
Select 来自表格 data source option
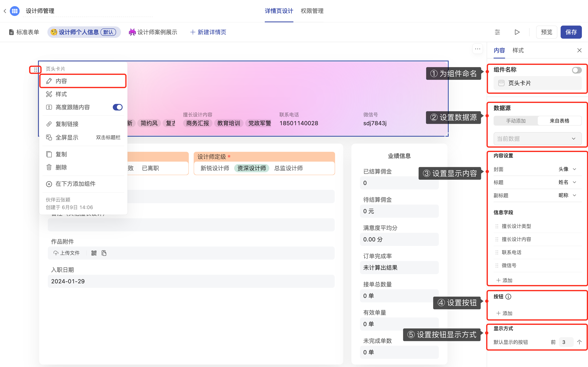(559, 121)
